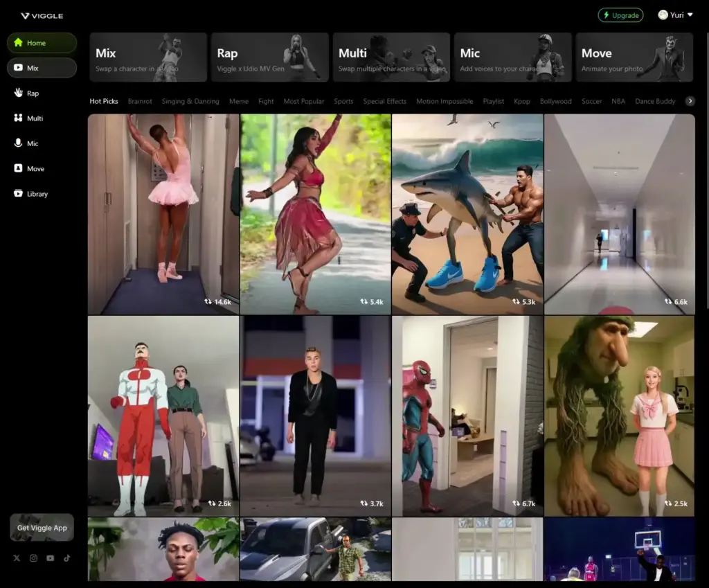Image resolution: width=709 pixels, height=588 pixels.
Task: Select the Hot Picks tab
Action: coord(104,101)
